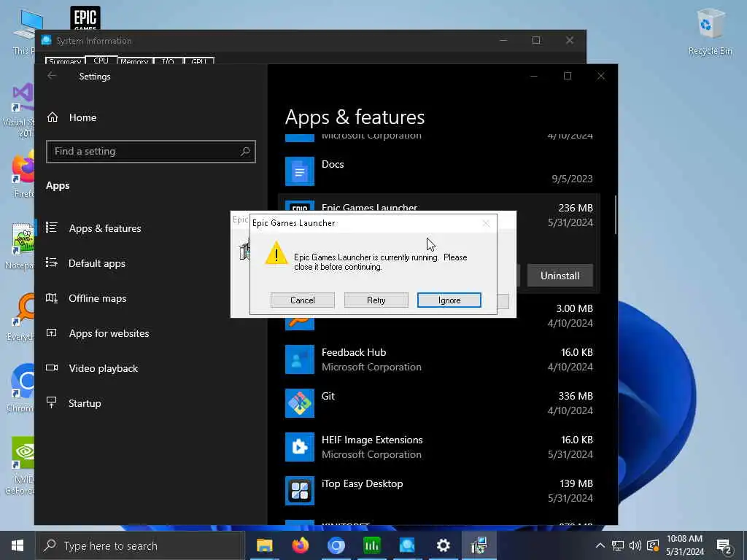Open Chrome from the taskbar
The height and width of the screenshot is (560, 747).
(x=336, y=545)
